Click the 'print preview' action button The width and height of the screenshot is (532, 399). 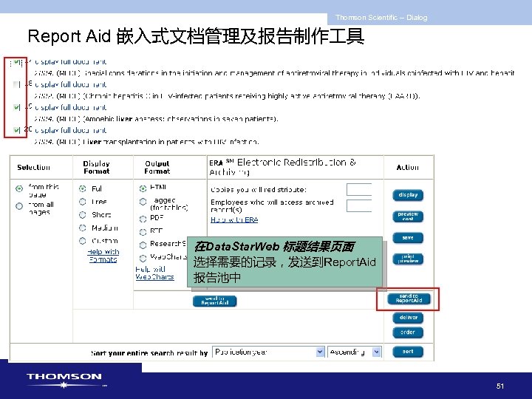[x=408, y=259]
